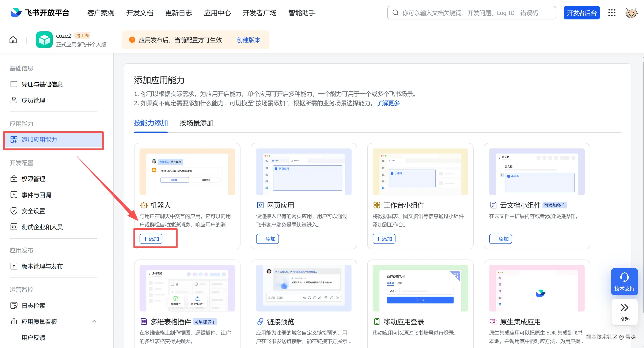Open 开发文档 in top navigation
The width and height of the screenshot is (644, 348).
[140, 13]
